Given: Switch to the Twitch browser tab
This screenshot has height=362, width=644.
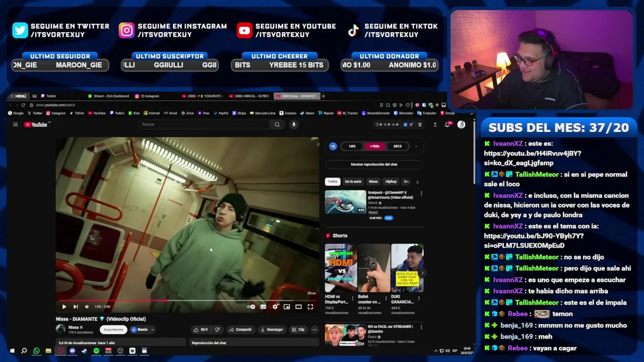Looking at the screenshot, I should tap(49, 96).
